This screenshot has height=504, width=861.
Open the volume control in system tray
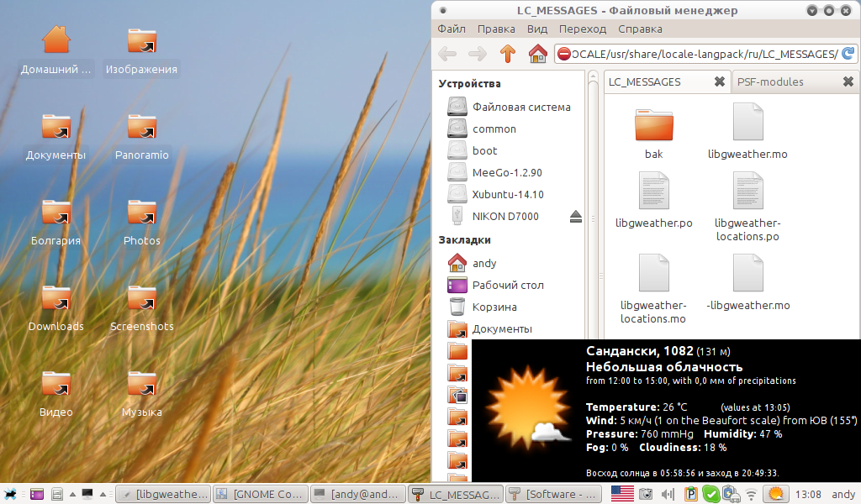tap(670, 494)
